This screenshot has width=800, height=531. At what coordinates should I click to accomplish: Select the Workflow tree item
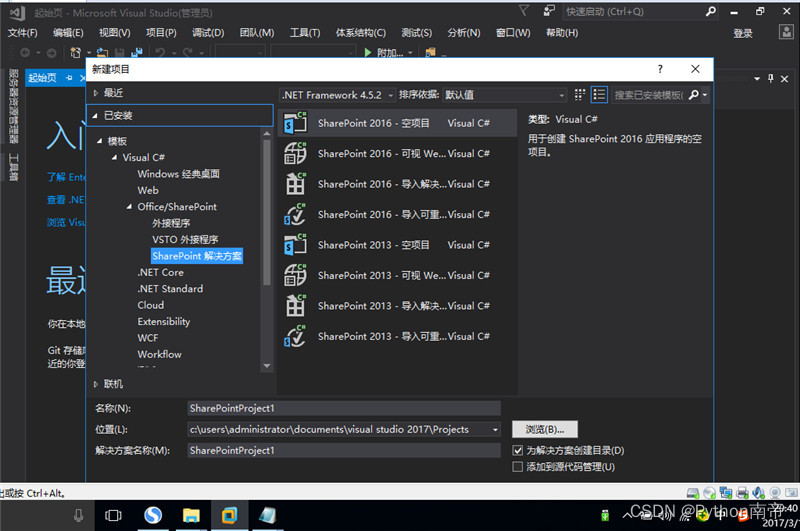(159, 354)
